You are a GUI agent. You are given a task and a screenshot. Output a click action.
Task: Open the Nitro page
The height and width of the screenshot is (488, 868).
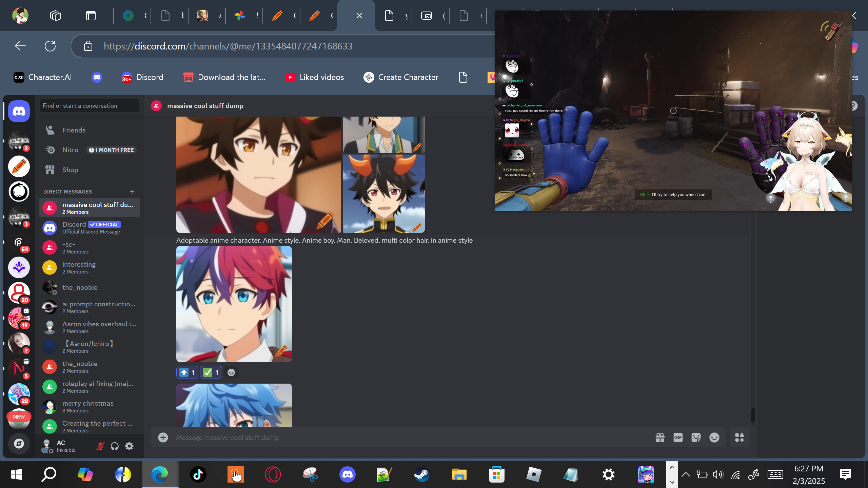tap(90, 150)
